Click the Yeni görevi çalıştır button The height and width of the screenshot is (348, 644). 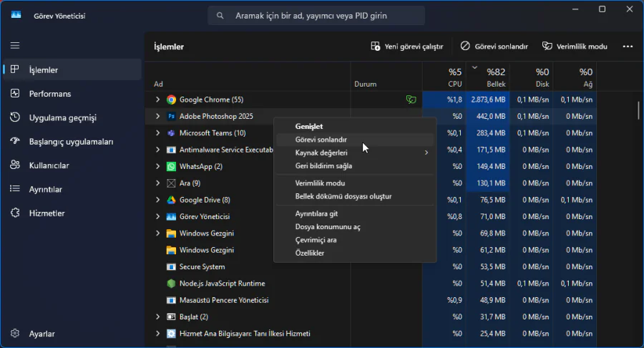pyautogui.click(x=406, y=47)
